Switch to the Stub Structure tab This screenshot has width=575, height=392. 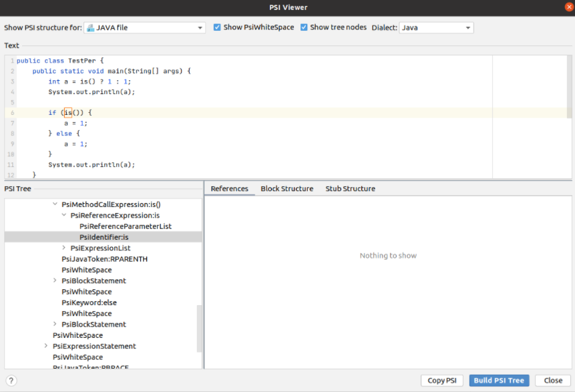[x=350, y=189]
